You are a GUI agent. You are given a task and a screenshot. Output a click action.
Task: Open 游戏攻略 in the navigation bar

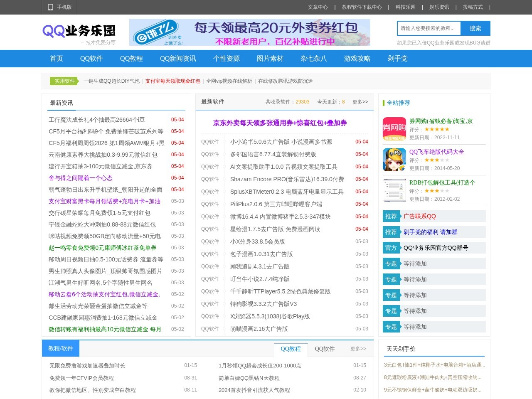(357, 59)
